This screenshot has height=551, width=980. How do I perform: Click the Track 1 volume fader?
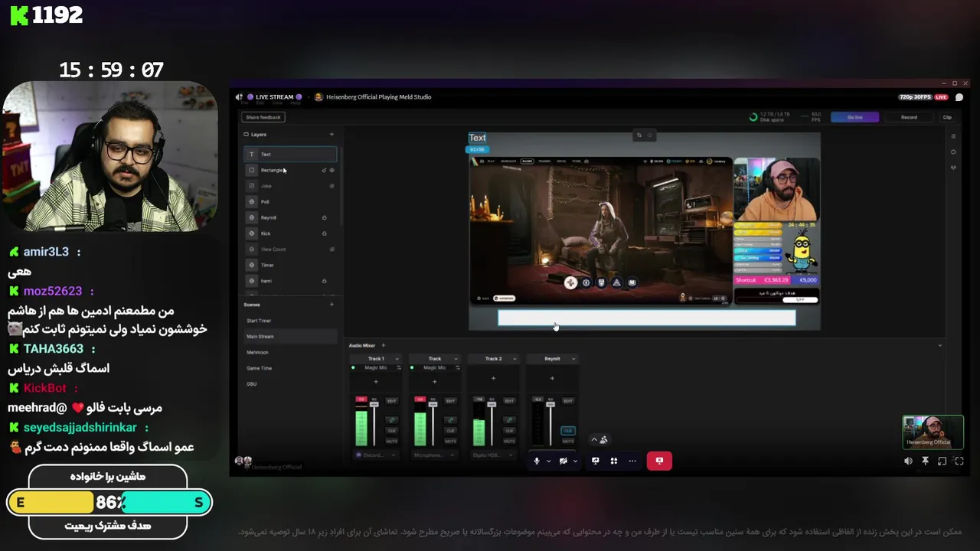pos(374,404)
